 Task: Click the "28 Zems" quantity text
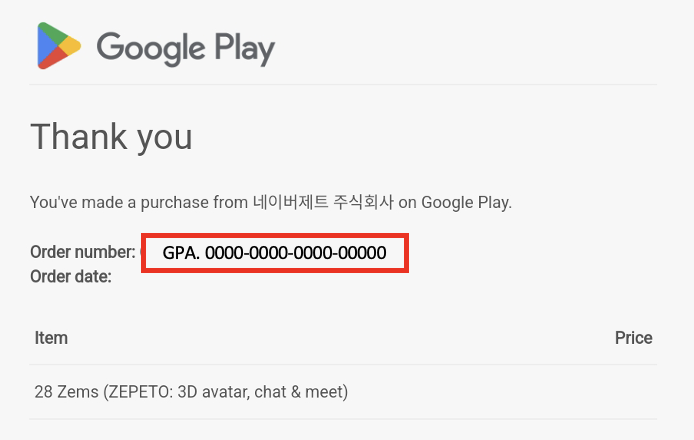pos(66,392)
